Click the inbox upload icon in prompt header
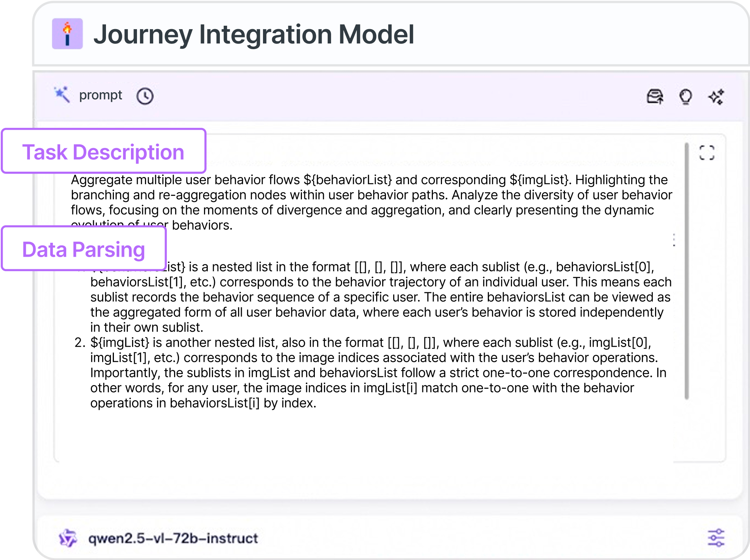750x560 pixels. click(655, 97)
